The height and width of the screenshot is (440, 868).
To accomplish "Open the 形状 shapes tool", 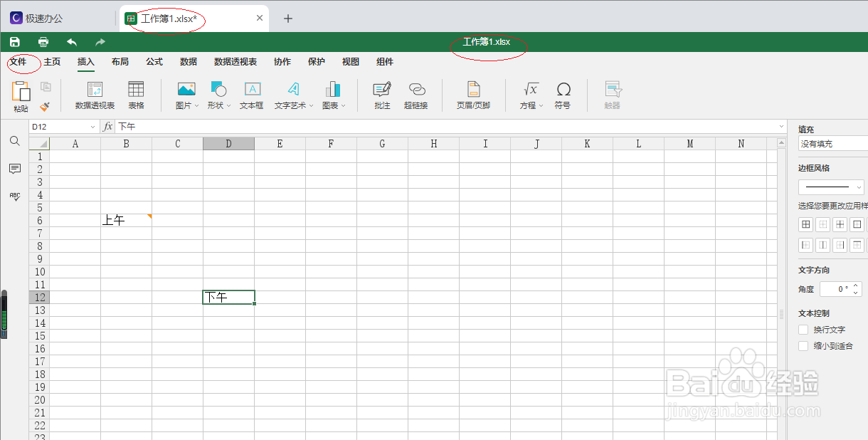I will [x=217, y=94].
